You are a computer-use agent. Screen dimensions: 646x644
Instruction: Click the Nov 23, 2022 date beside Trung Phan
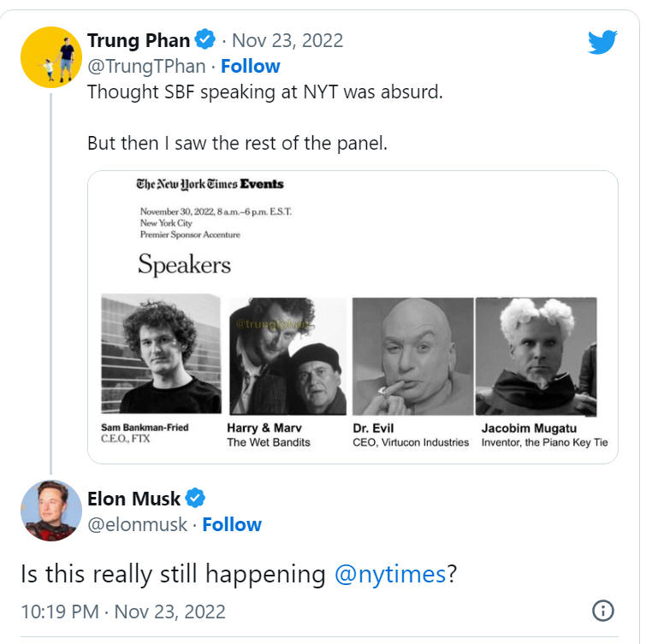[287, 40]
